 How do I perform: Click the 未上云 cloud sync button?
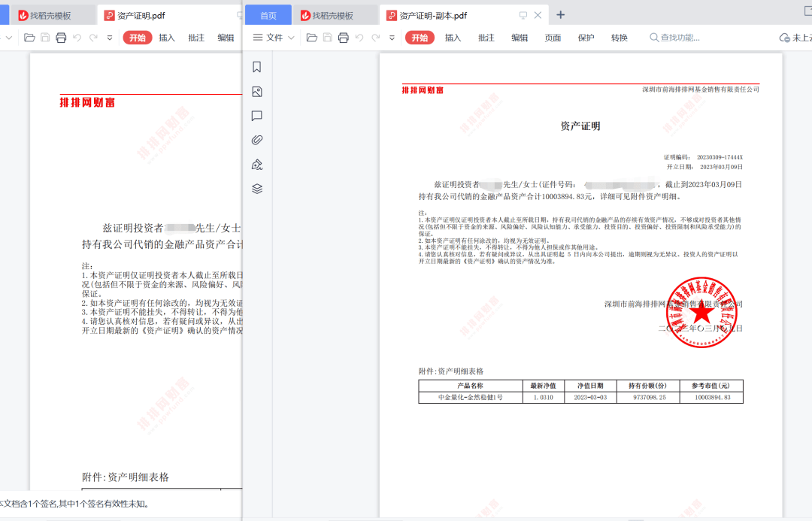click(x=795, y=38)
